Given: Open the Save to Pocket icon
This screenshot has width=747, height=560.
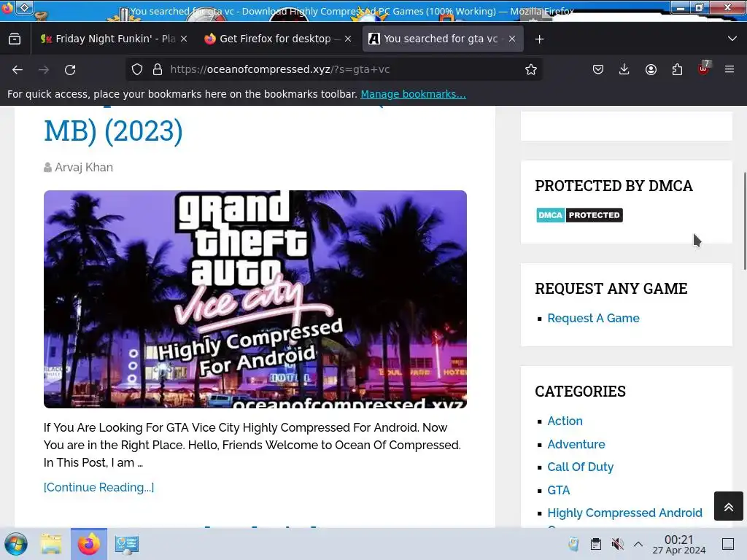Looking at the screenshot, I should click(x=598, y=69).
